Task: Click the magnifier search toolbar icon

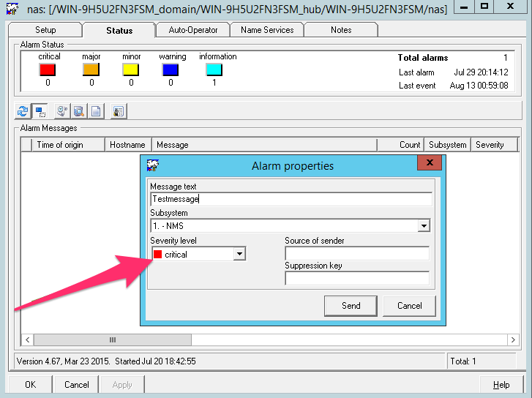Action: click(79, 111)
